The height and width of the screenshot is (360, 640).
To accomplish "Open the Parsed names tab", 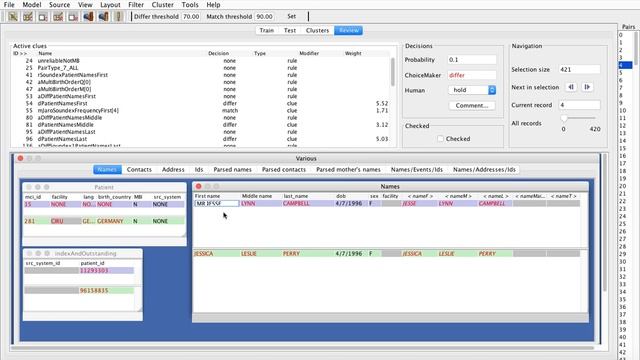I will click(x=233, y=169).
